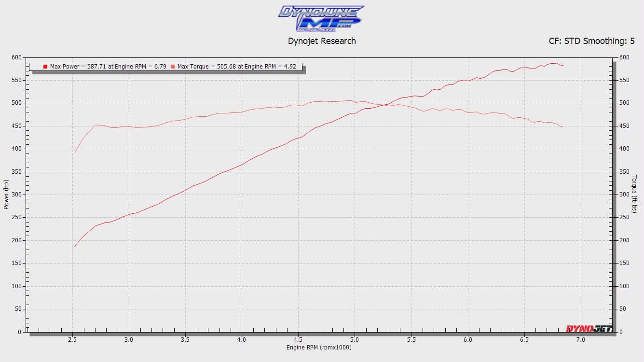
Task: Click the 3.0 tick on RPM axis
Action: pyautogui.click(x=129, y=340)
